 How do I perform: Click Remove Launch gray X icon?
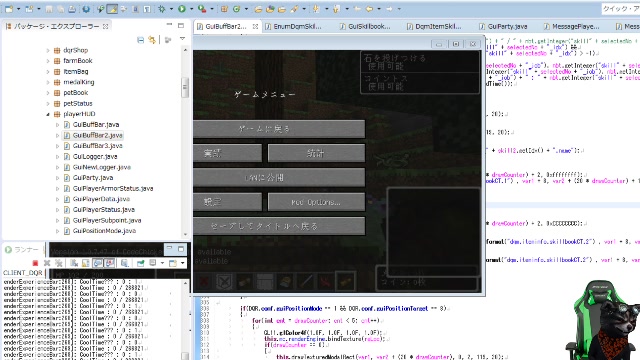pyautogui.click(x=47, y=263)
